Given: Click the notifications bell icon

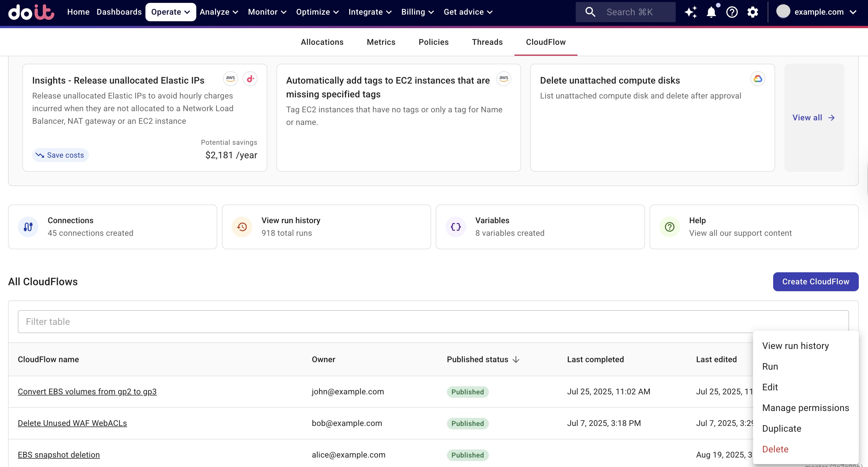Looking at the screenshot, I should tap(711, 12).
